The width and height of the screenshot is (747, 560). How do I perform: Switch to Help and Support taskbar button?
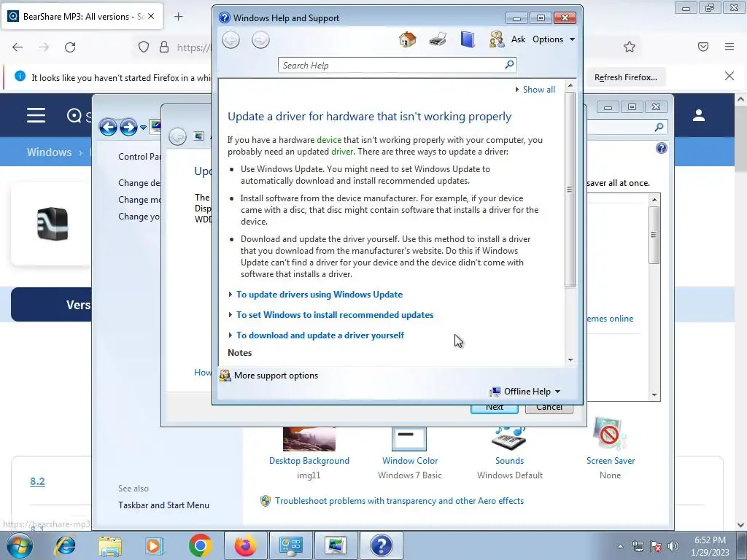pos(381,545)
